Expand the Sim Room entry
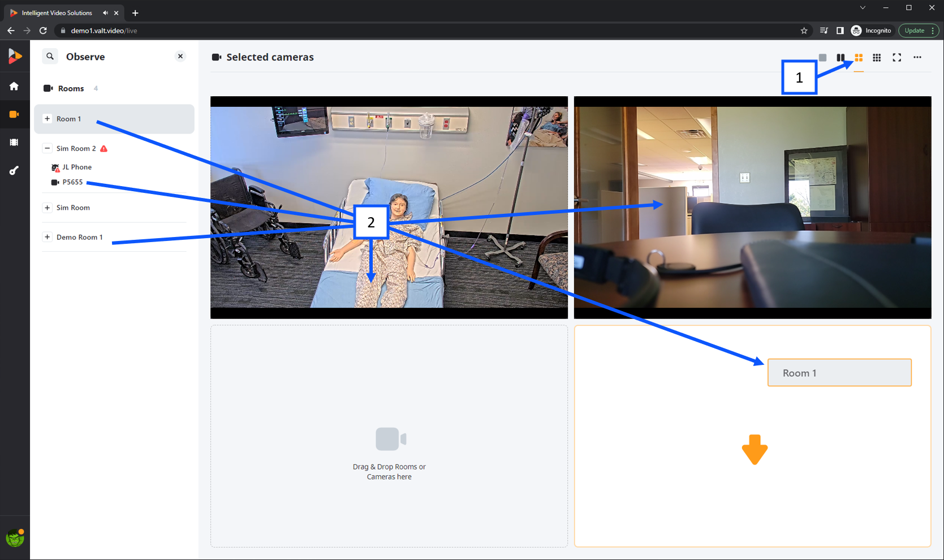Image resolution: width=944 pixels, height=560 pixels. [x=48, y=208]
